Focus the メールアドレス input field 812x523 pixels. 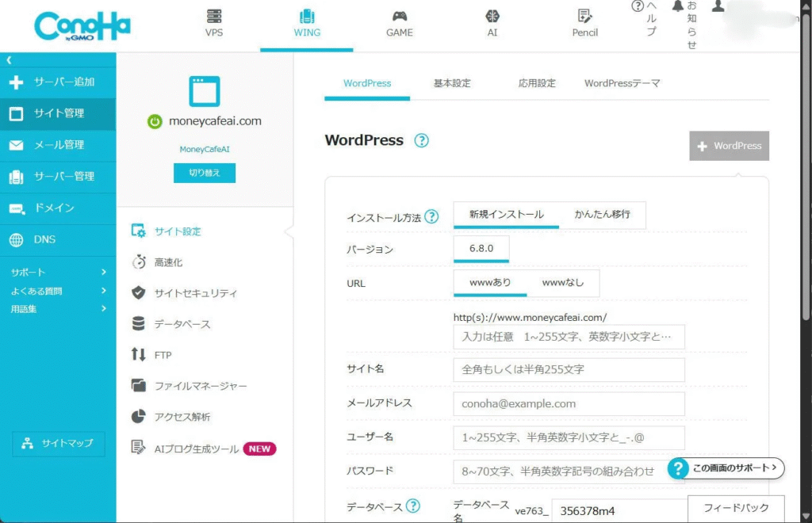[569, 403]
